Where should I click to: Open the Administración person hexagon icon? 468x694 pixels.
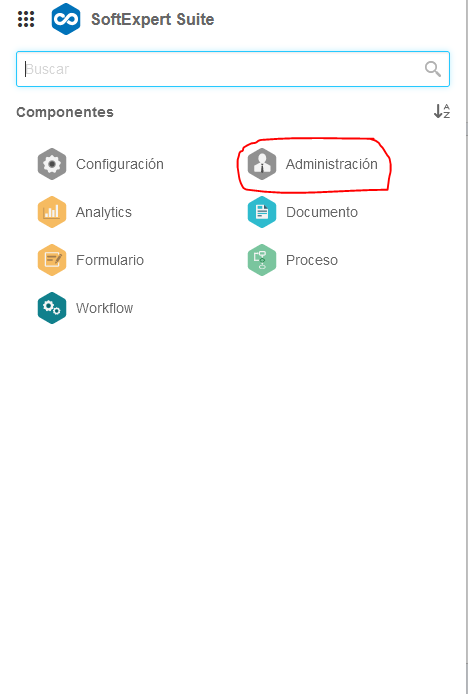[x=262, y=164]
